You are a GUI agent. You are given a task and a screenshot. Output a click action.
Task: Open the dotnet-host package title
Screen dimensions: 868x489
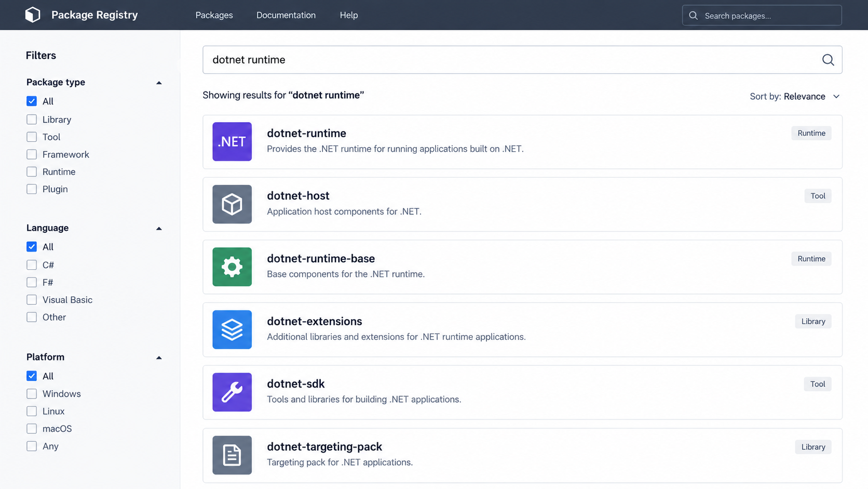coord(298,196)
